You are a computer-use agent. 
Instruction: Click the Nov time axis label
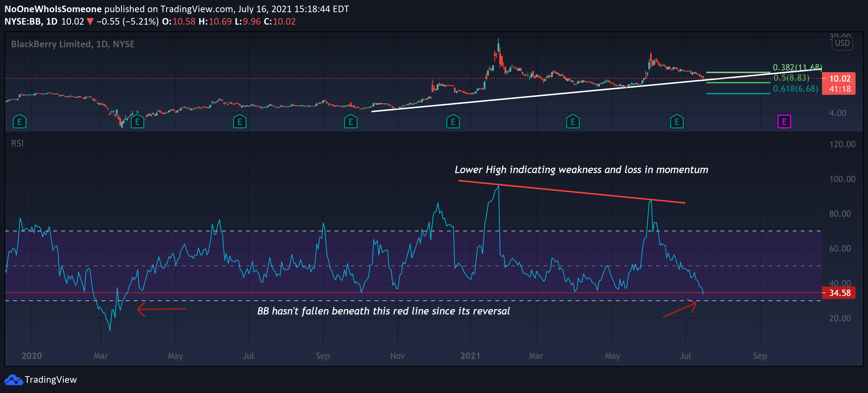[397, 356]
